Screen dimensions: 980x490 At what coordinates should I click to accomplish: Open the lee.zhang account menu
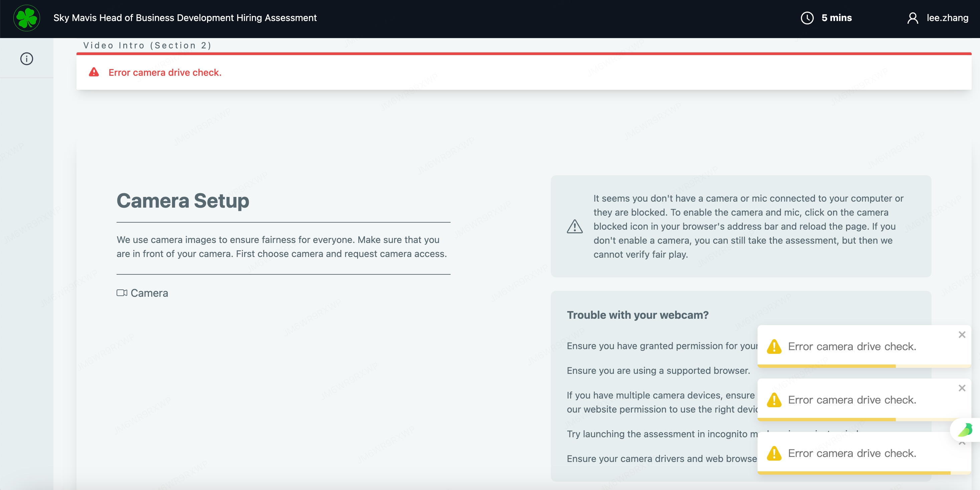(947, 18)
